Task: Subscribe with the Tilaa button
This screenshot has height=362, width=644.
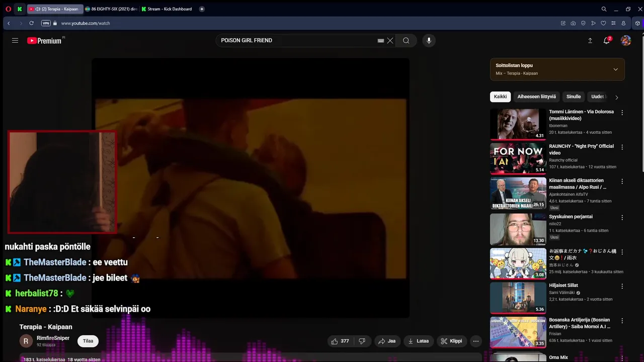Action: 88,341
